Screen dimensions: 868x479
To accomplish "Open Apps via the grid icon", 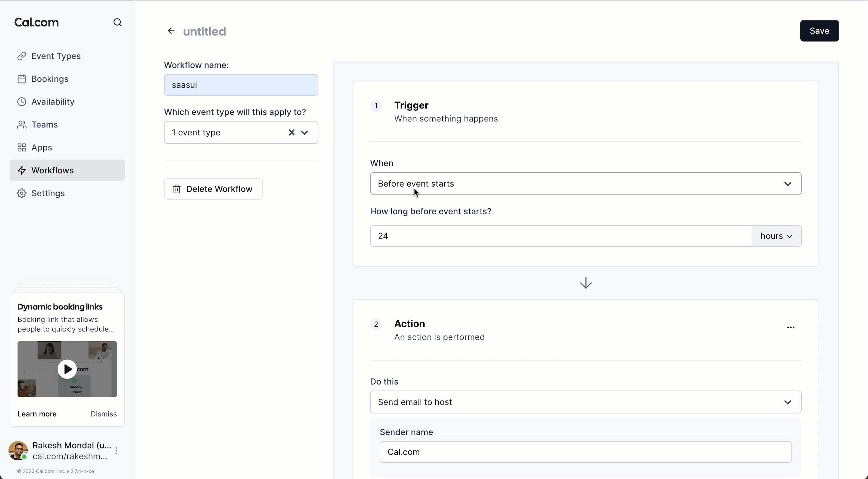I will [x=21, y=147].
